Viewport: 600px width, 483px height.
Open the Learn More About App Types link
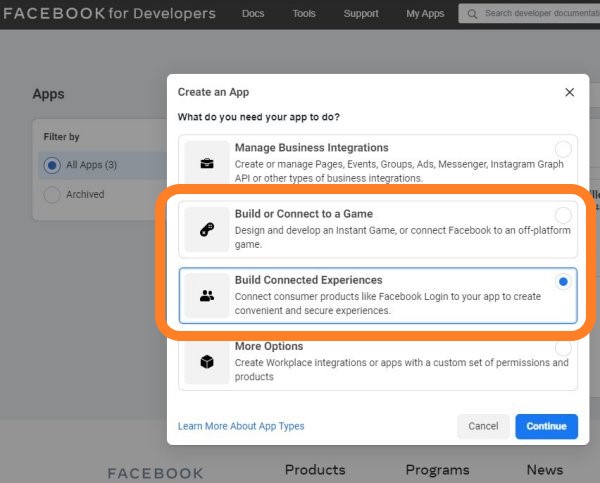coord(241,426)
